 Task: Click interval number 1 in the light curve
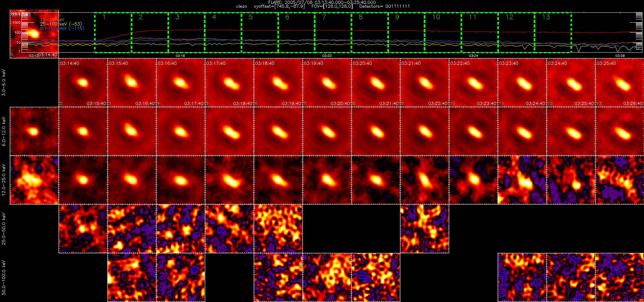point(104,17)
